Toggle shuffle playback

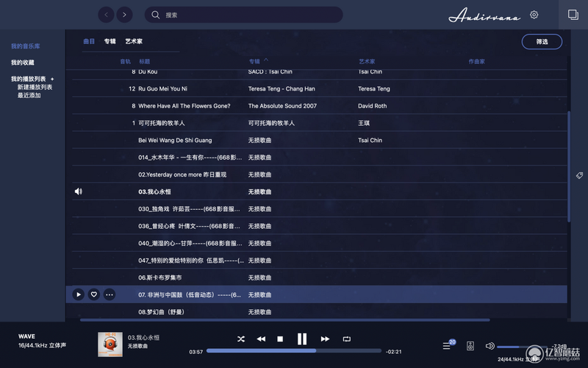241,339
